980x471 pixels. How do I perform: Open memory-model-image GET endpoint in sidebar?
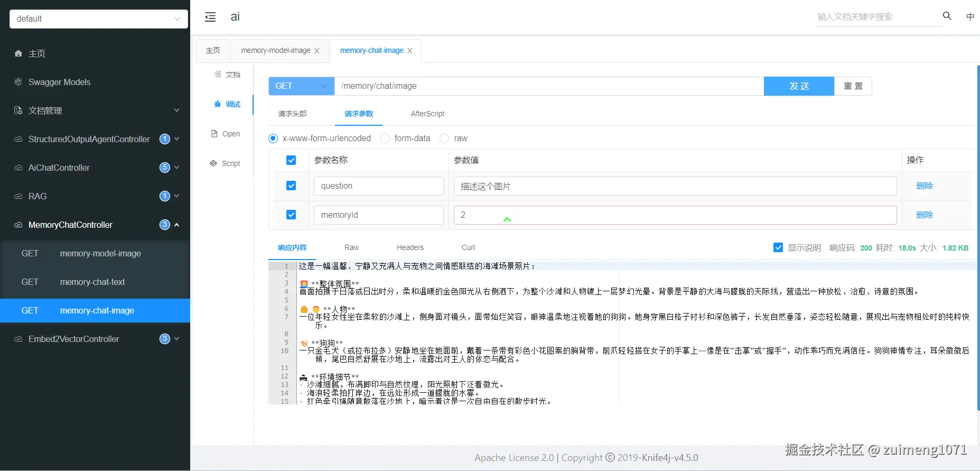95,253
